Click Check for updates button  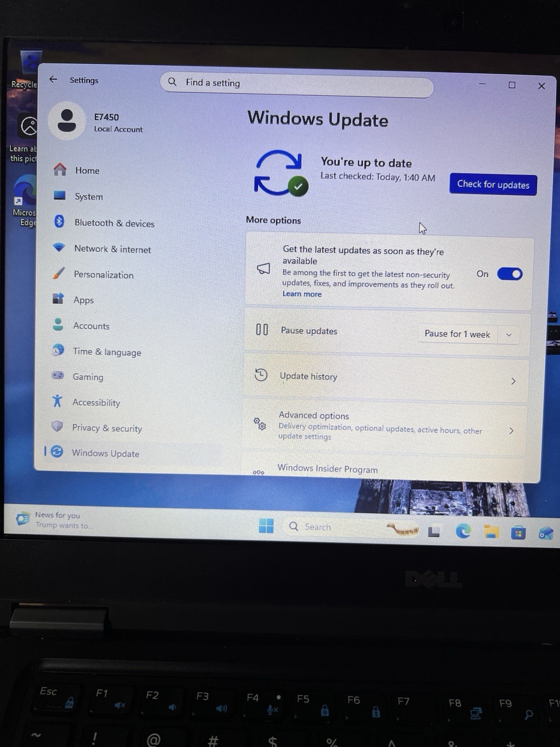click(x=493, y=184)
